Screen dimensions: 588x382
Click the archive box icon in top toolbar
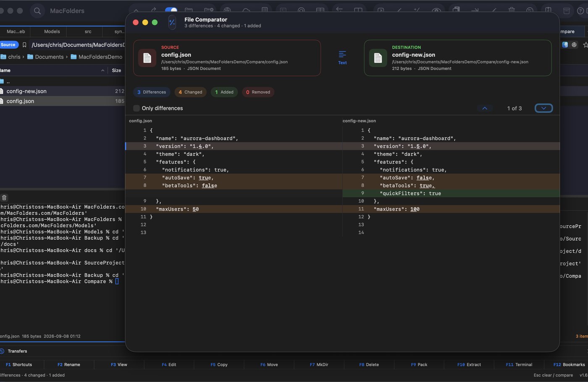tap(567, 11)
